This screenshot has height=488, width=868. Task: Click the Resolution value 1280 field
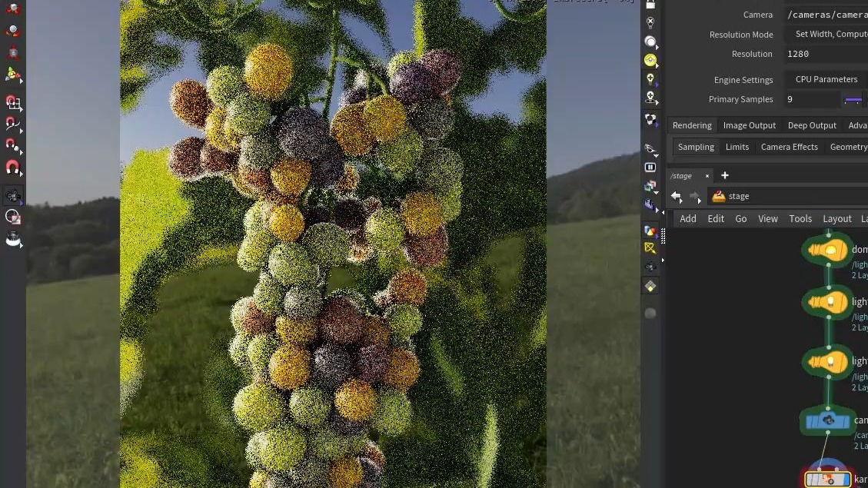click(x=826, y=54)
